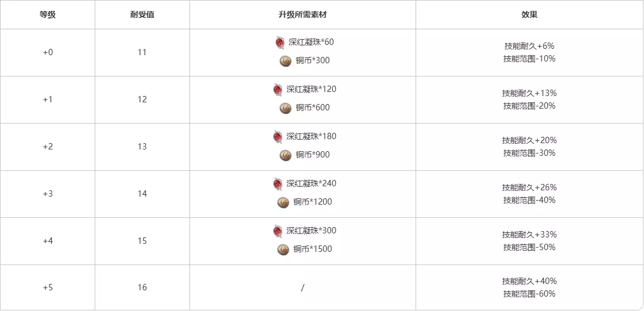Select the +5 level cell
Viewport: 644px width, 311px height.
tap(48, 287)
